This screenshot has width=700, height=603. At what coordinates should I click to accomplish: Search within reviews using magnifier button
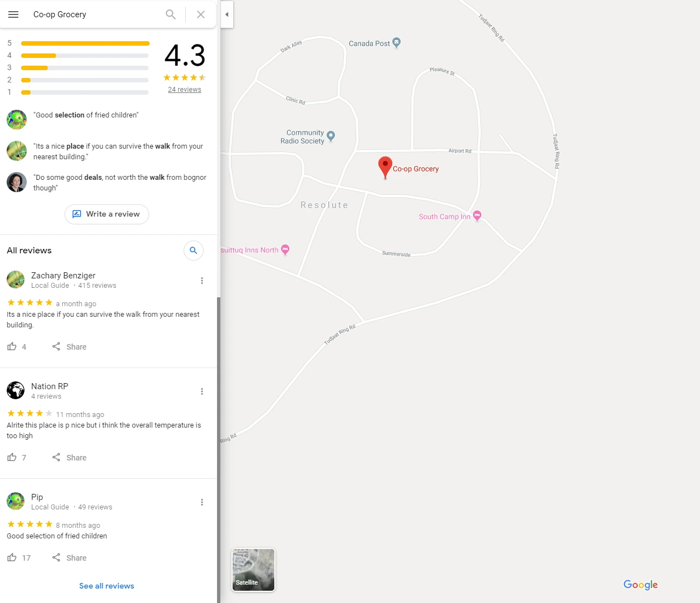tap(194, 251)
